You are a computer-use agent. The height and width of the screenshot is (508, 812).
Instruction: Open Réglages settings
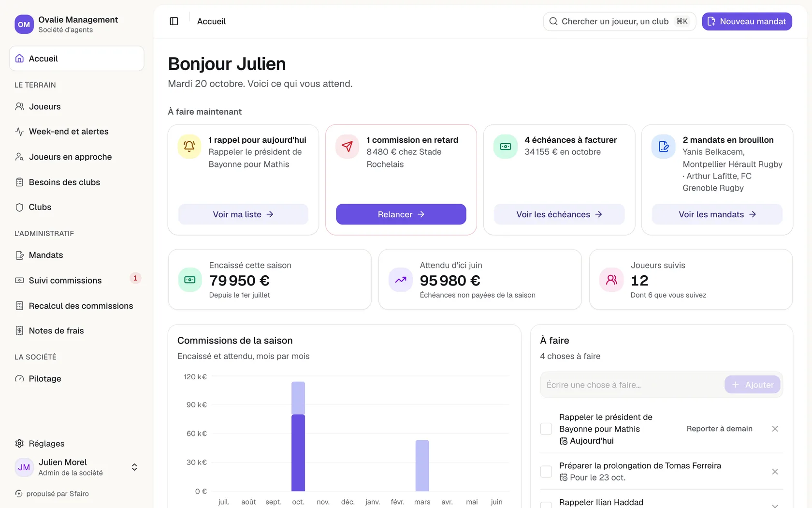point(76,444)
